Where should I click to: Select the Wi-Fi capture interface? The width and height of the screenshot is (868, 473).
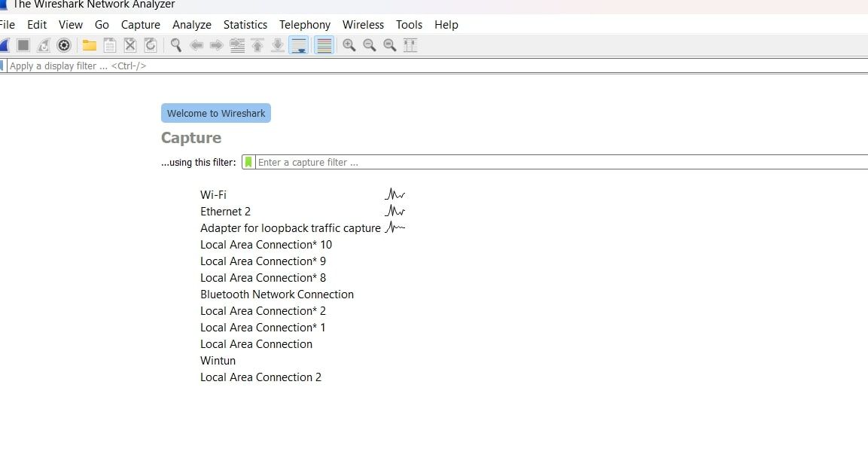[x=213, y=195]
